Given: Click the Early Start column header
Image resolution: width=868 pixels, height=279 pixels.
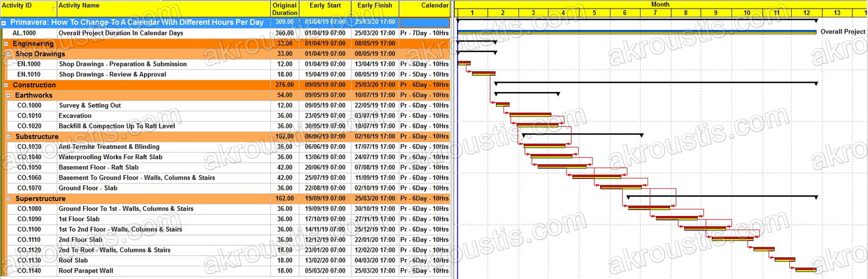Looking at the screenshot, I should click(325, 9).
